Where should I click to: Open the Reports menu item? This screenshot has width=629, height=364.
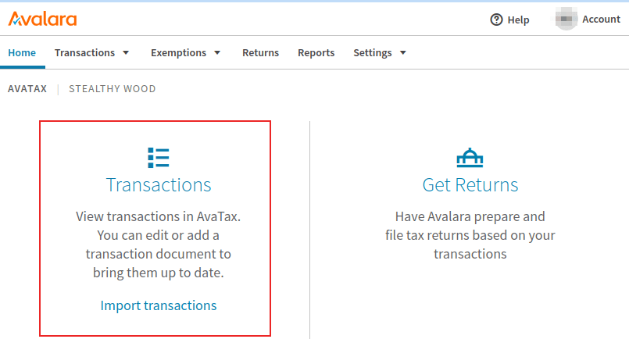click(316, 53)
